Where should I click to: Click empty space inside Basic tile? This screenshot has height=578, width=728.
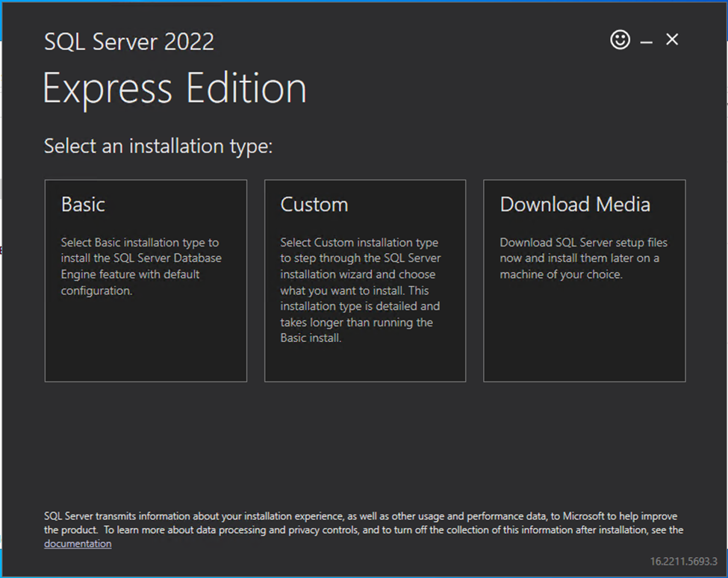click(146, 344)
